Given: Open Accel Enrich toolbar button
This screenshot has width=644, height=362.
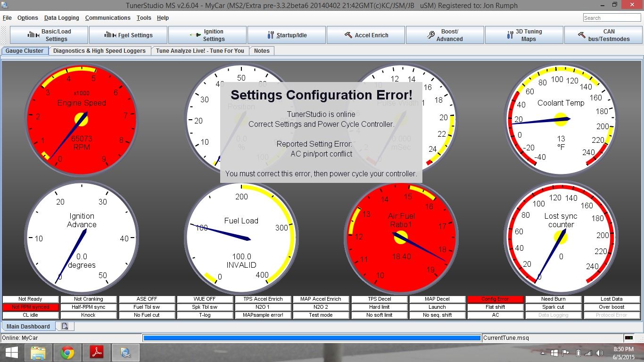Looking at the screenshot, I should [x=366, y=35].
